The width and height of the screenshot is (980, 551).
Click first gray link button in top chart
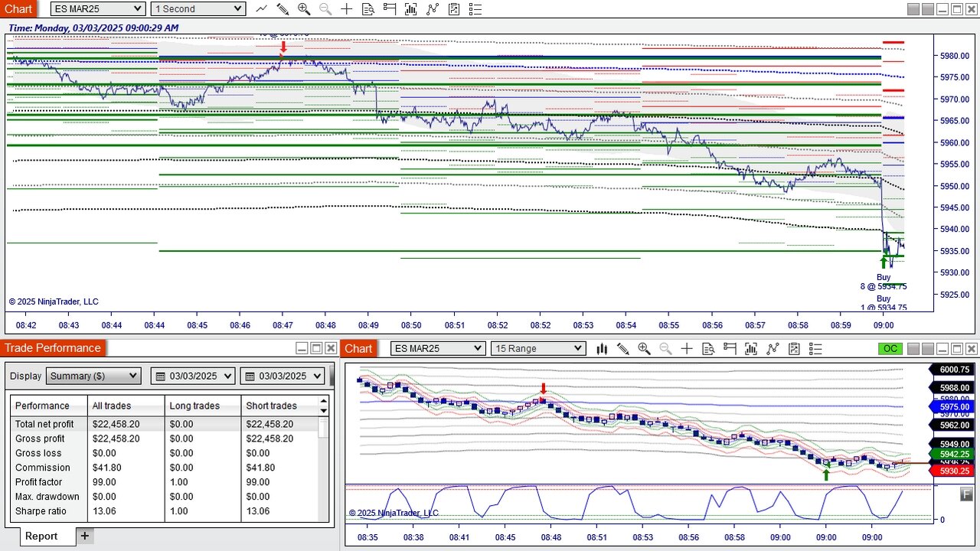point(913,9)
